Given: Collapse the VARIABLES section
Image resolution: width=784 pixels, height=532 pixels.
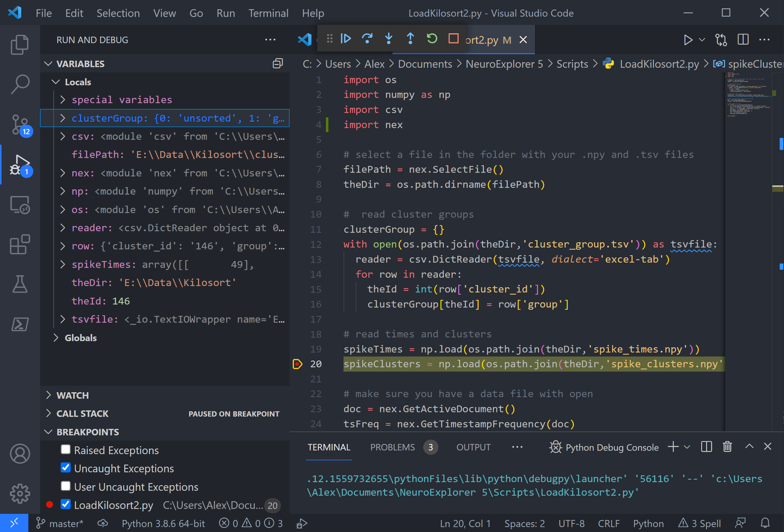Looking at the screenshot, I should 49,64.
